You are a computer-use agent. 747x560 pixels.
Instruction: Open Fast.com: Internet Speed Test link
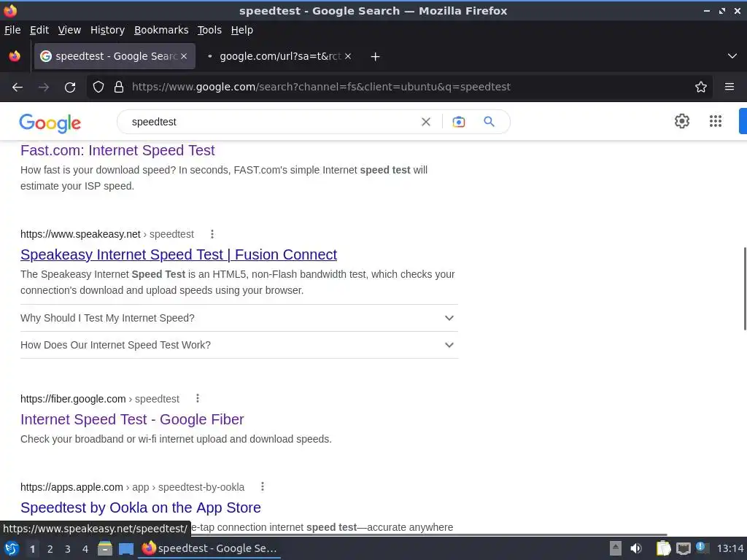coord(117,150)
